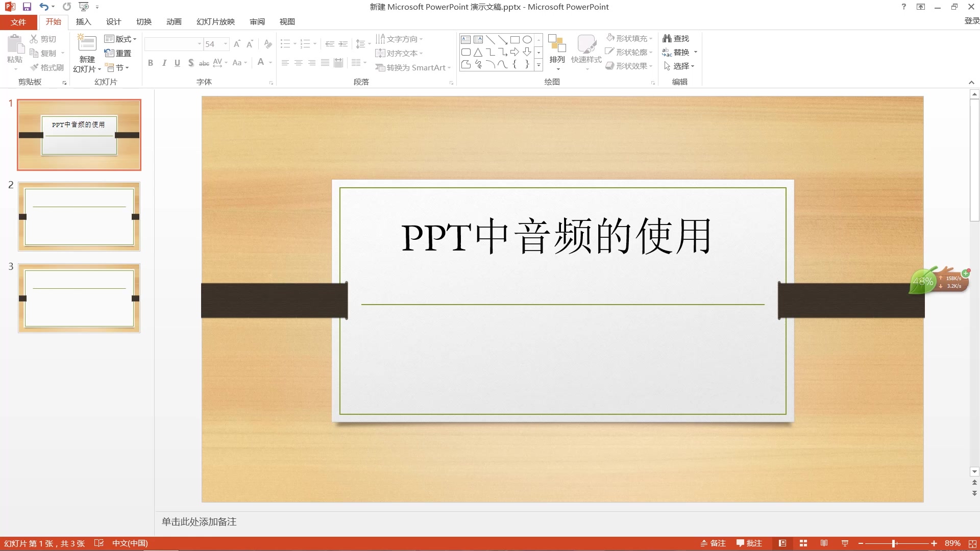Screen dimensions: 980x551
Task: Expand the shapes gallery with more arrow
Action: coord(539,65)
